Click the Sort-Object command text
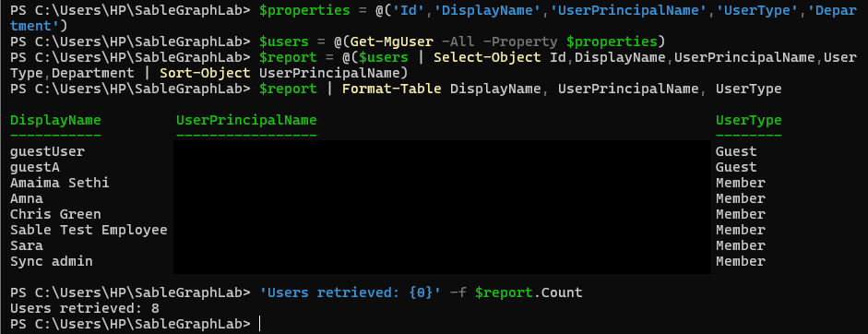868x334 pixels. 205,73
